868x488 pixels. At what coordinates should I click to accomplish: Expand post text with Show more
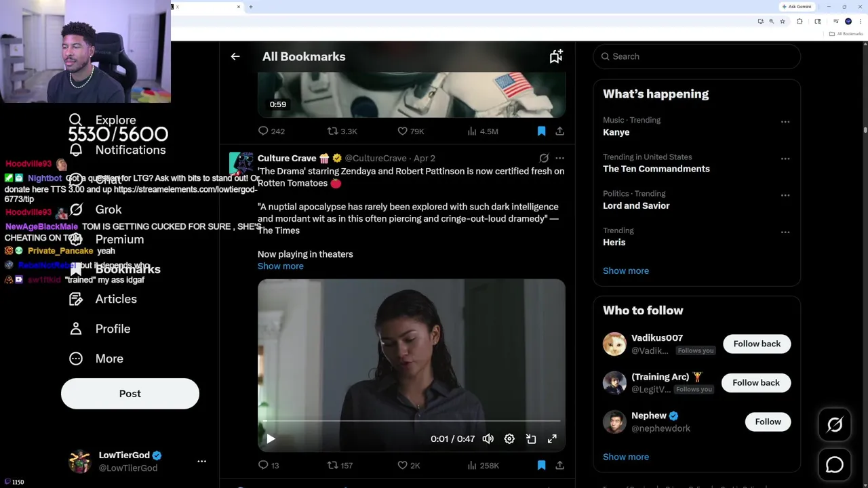281,266
